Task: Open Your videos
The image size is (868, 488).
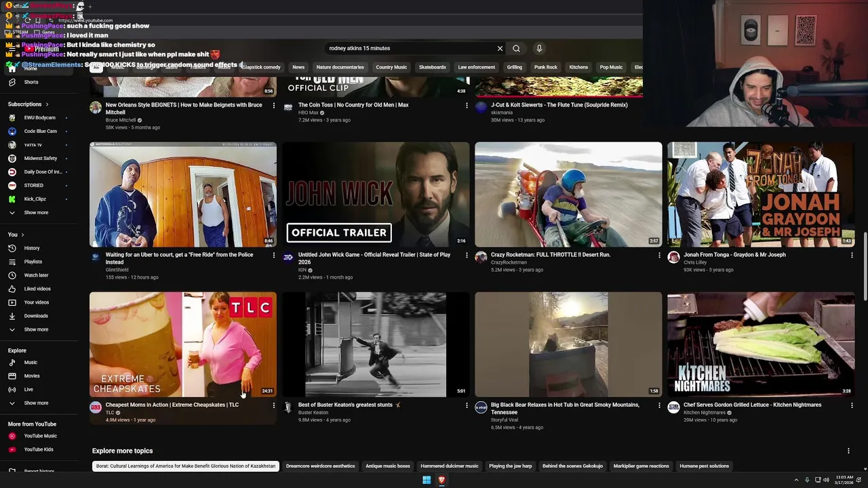Action: pyautogui.click(x=37, y=302)
